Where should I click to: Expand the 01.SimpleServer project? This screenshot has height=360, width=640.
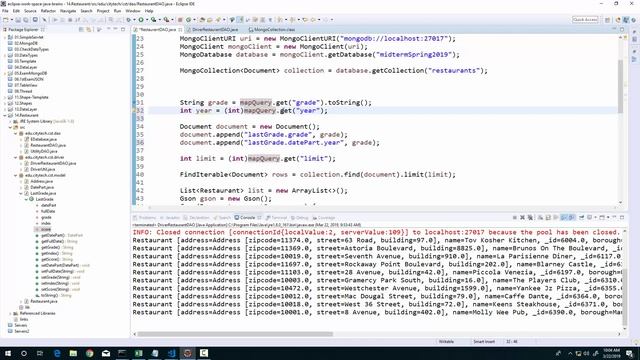tap(5, 37)
